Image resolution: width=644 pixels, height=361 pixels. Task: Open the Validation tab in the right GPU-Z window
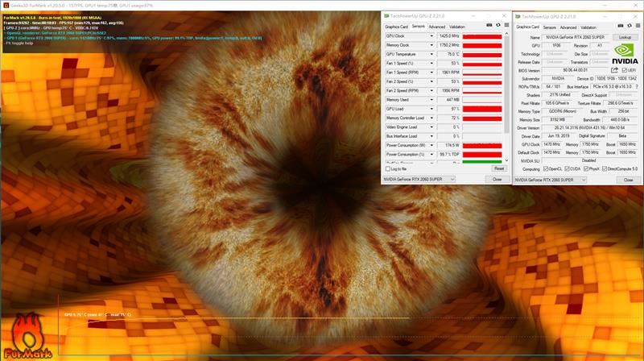588,27
